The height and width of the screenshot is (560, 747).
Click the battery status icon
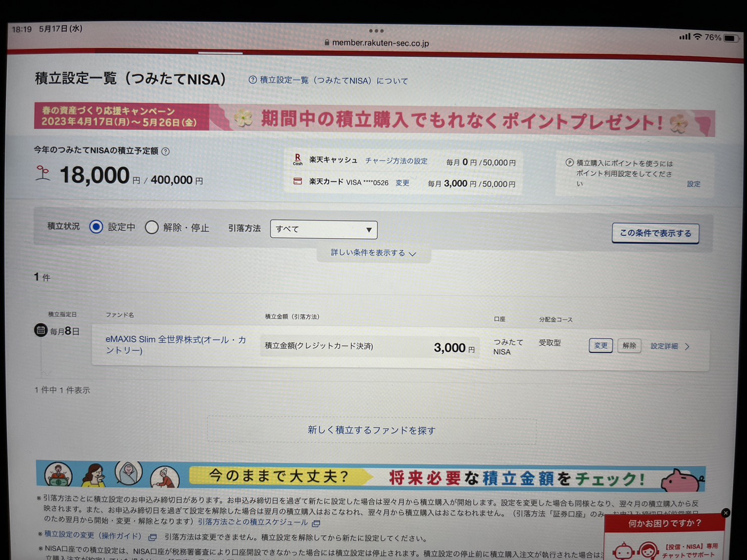(x=731, y=38)
